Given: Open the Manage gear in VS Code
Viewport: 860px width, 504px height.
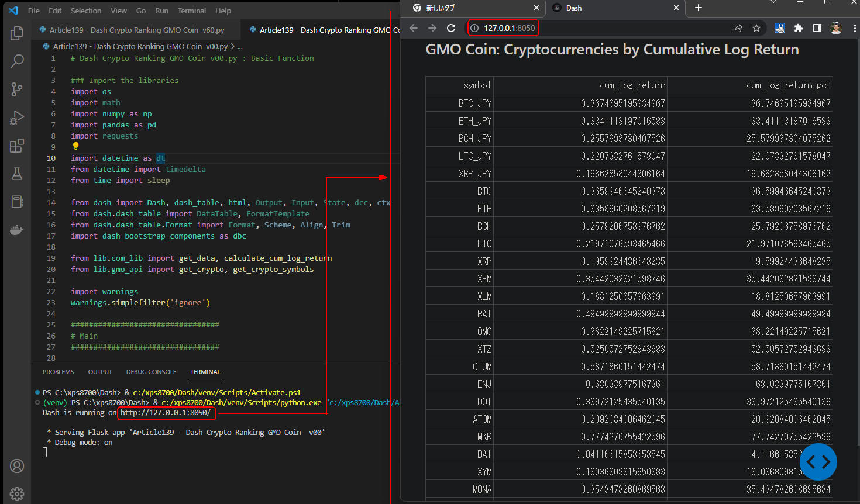Looking at the screenshot, I should 17,494.
